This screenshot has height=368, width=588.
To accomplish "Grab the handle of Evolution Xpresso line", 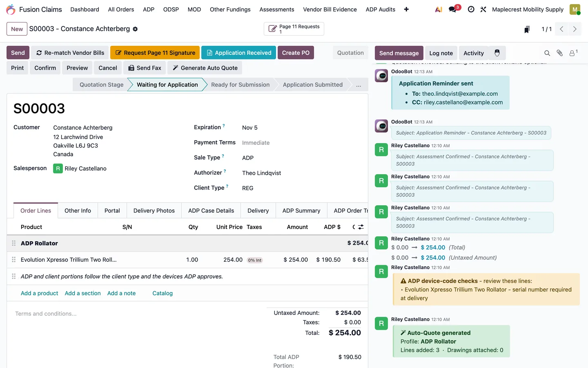I will (13, 260).
